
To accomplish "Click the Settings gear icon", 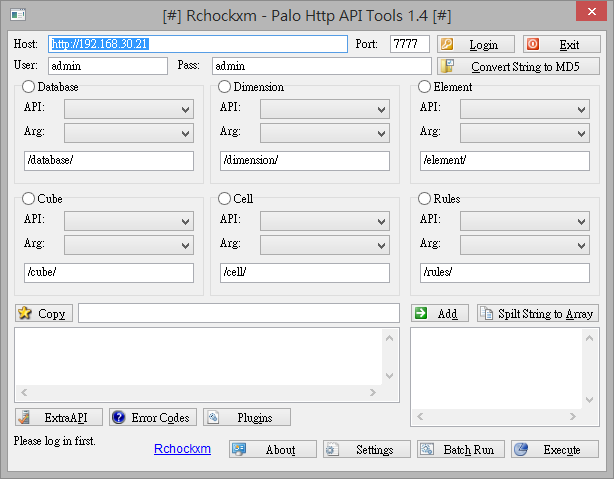I will tap(332, 449).
